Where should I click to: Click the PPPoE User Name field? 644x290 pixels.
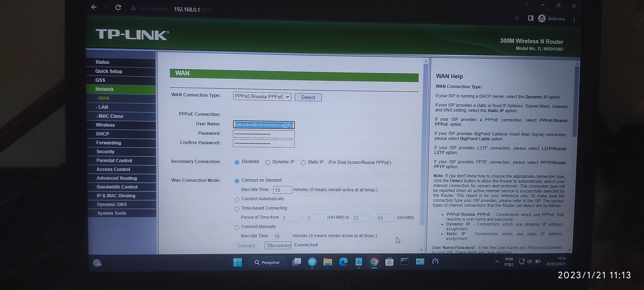[x=264, y=125]
